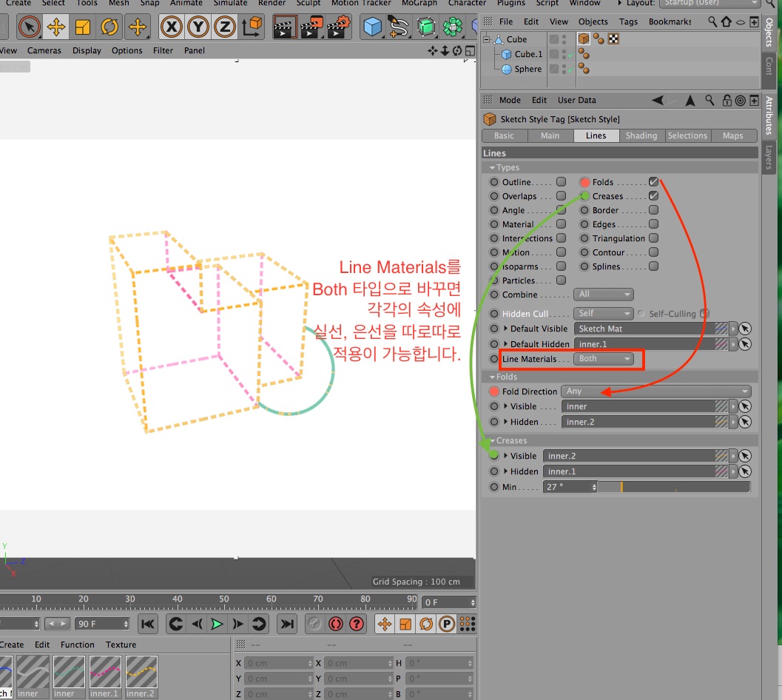Enable the Border line type checkbox
The image size is (782, 700).
pos(653,210)
